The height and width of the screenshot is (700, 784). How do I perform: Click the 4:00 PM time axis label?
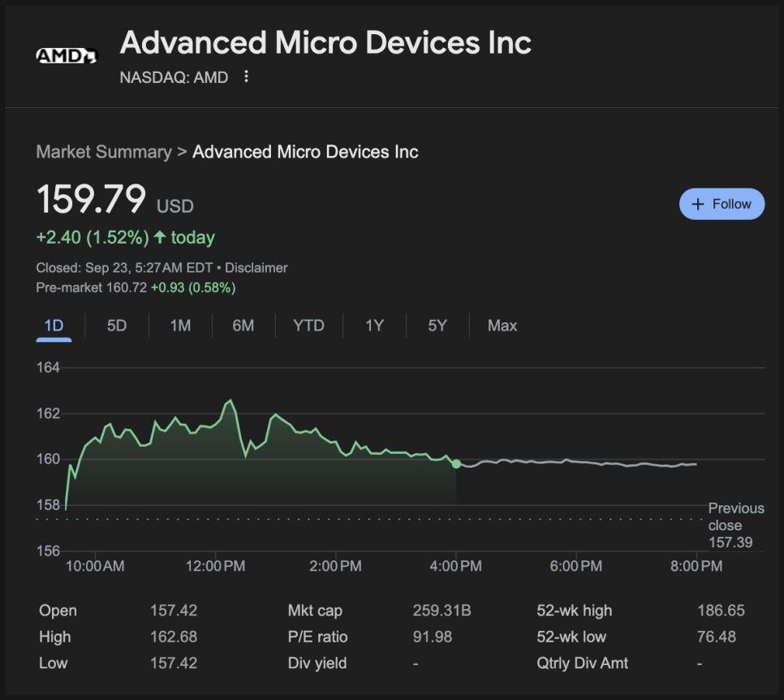(x=455, y=566)
